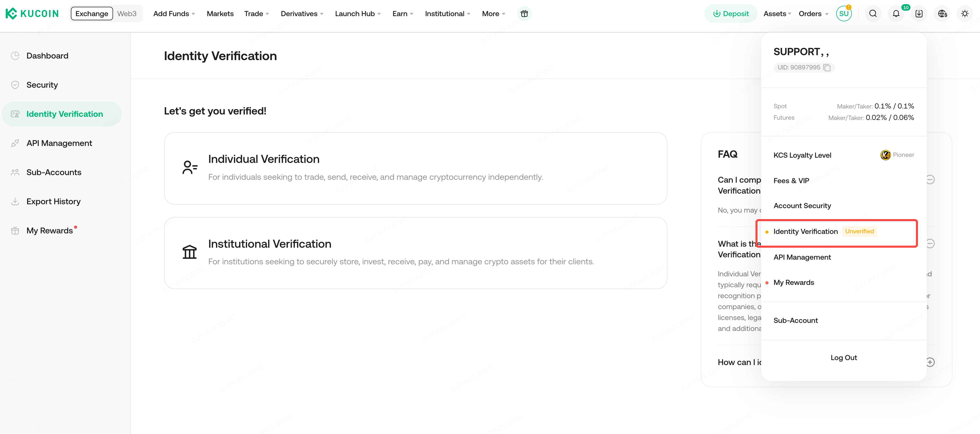Viewport: 980px width, 434px height.
Task: Click Log Out
Action: pyautogui.click(x=843, y=358)
